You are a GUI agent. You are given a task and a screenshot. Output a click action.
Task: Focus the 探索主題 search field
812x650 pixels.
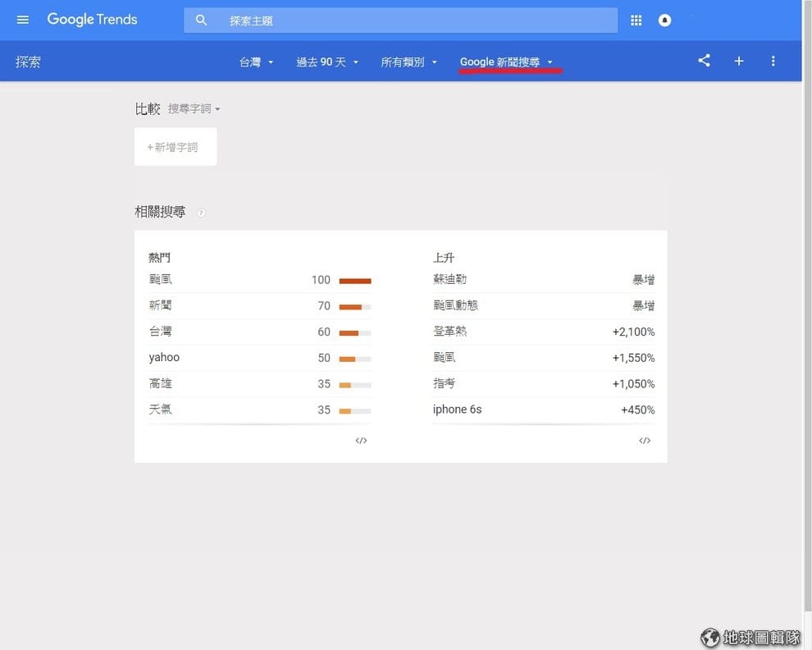point(400,21)
